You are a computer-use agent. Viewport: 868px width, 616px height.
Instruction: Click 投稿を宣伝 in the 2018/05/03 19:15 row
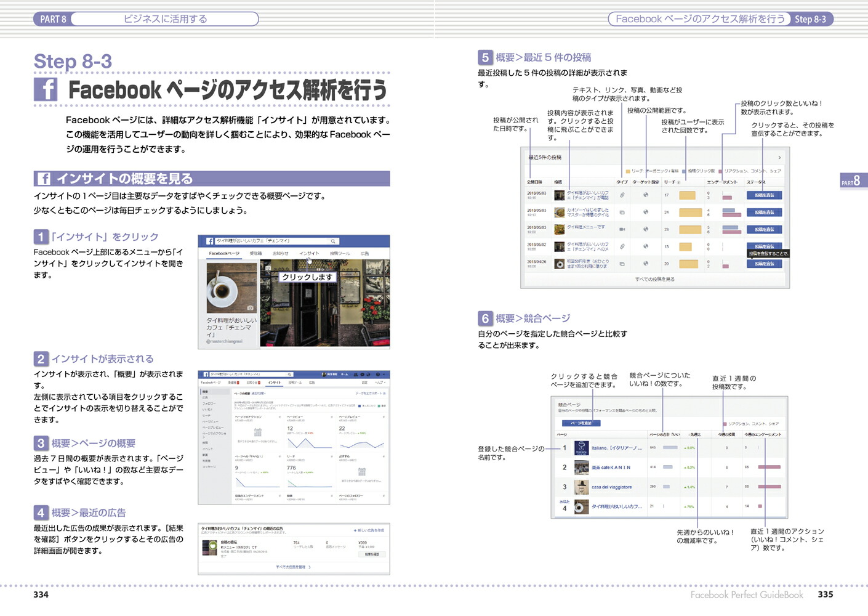(764, 195)
